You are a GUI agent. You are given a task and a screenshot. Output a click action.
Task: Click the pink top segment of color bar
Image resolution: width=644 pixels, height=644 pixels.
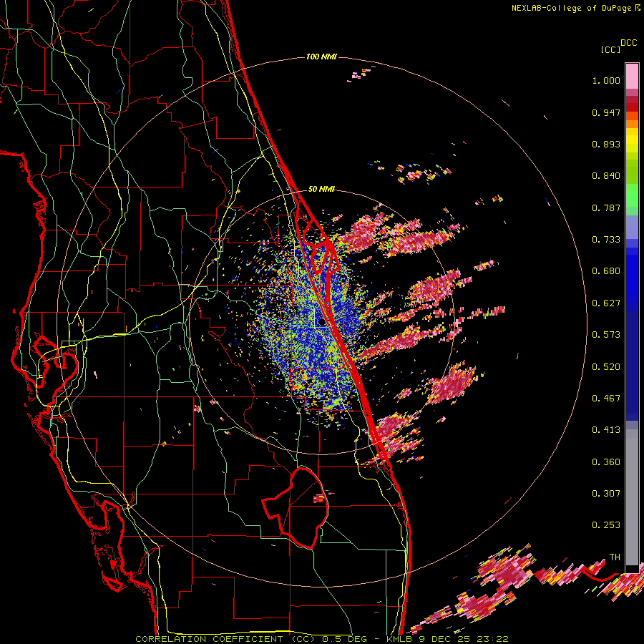click(x=632, y=76)
